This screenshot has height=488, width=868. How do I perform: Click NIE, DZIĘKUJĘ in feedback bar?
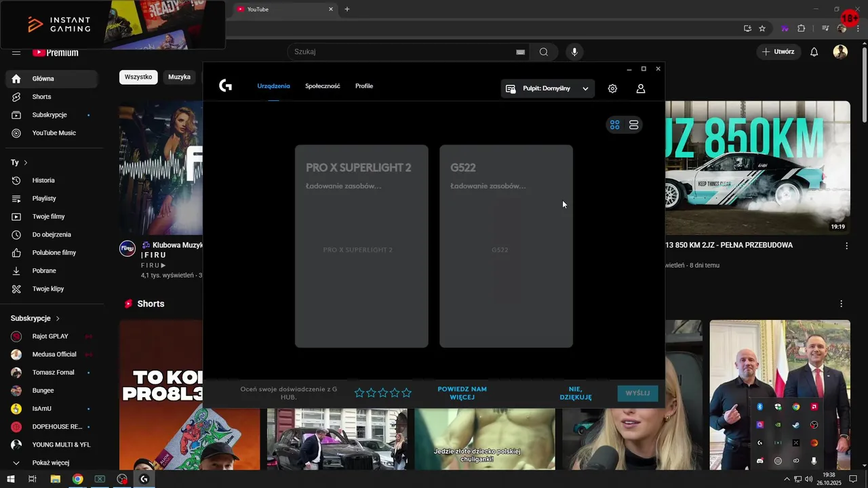point(576,393)
